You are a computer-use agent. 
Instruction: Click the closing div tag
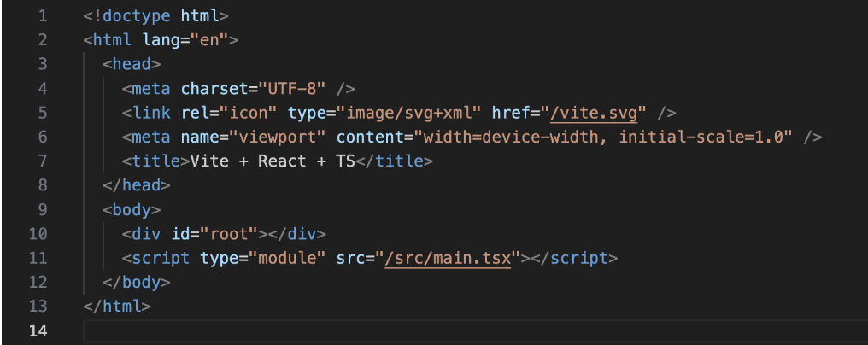point(297,234)
